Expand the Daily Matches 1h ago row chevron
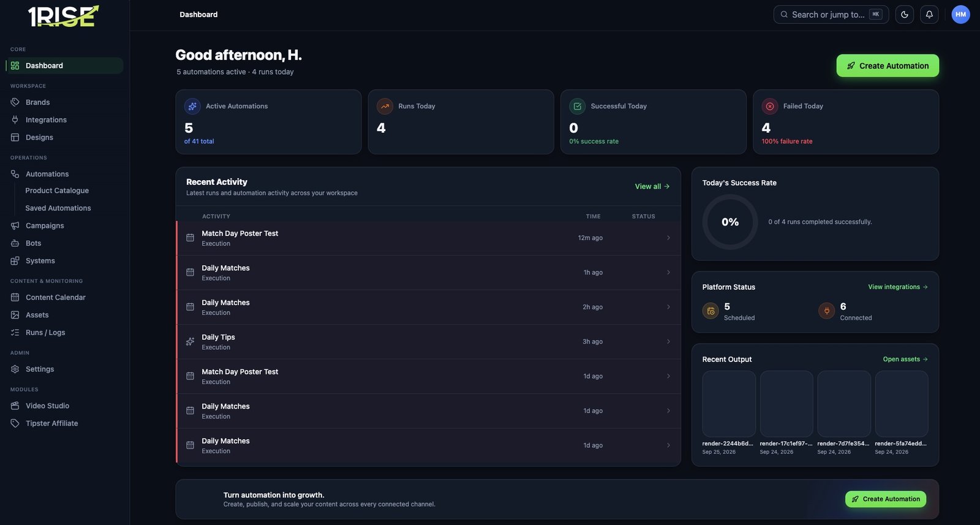The height and width of the screenshot is (525, 980). pyautogui.click(x=668, y=273)
